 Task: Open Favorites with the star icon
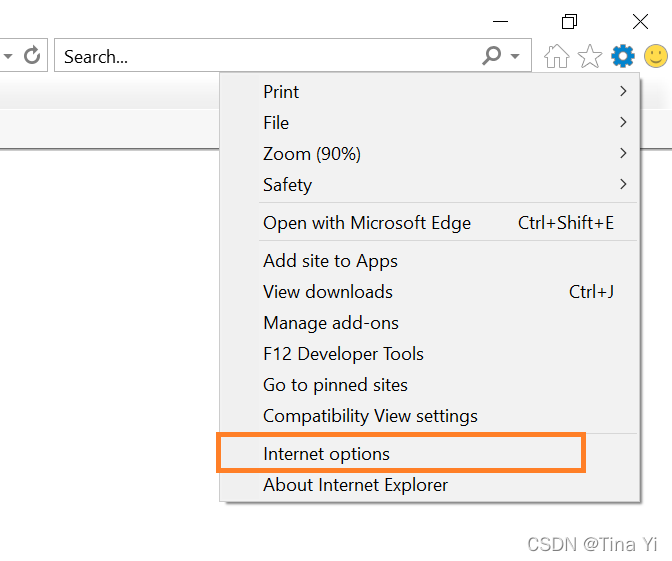tap(590, 56)
